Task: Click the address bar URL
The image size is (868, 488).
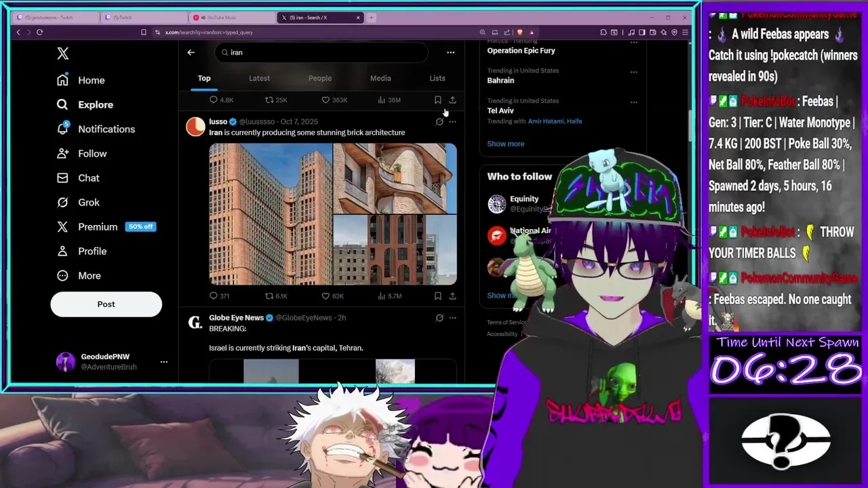Action: (209, 32)
